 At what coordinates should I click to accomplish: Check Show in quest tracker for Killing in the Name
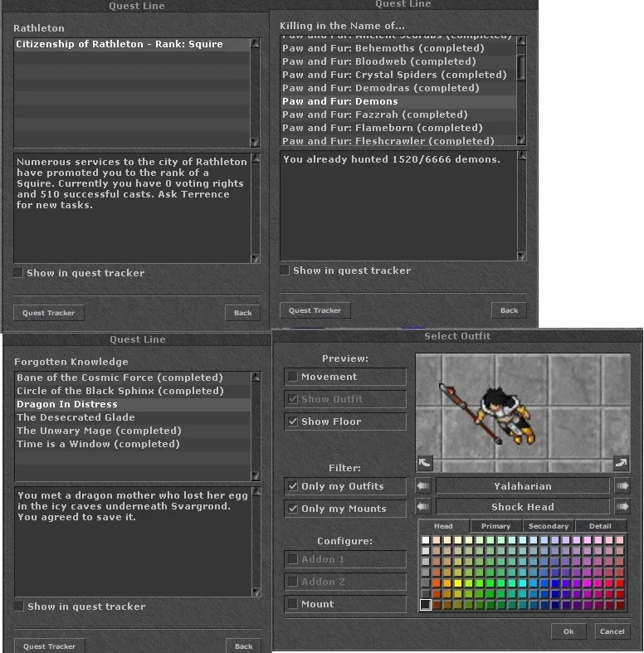(x=285, y=270)
